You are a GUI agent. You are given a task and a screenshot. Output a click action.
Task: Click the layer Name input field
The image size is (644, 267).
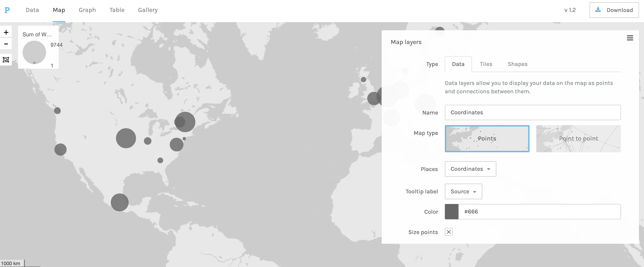tap(532, 112)
